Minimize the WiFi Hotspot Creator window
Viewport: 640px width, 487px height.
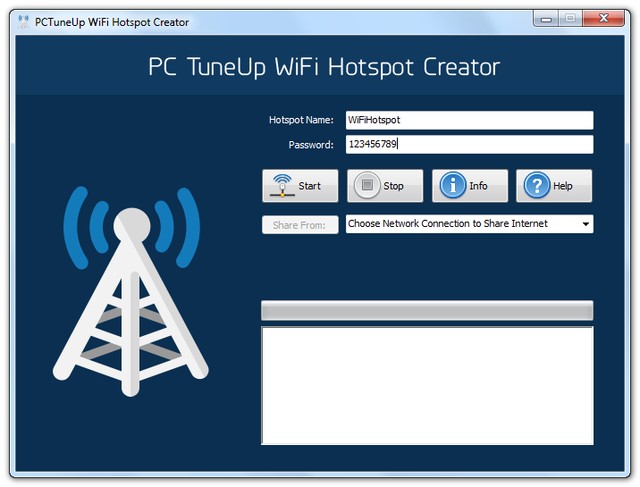[546, 19]
